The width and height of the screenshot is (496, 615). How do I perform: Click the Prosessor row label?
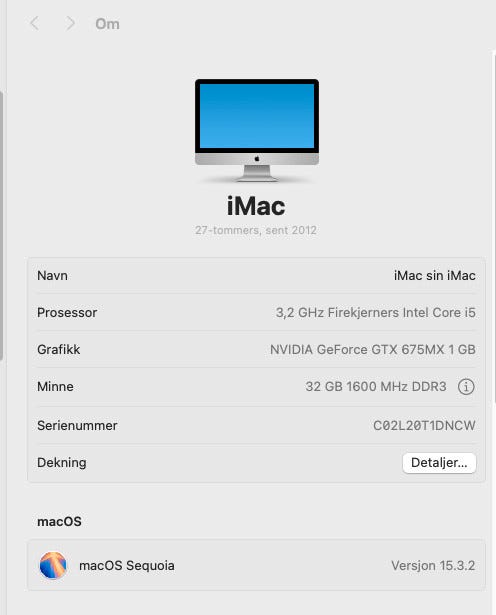tap(67, 313)
